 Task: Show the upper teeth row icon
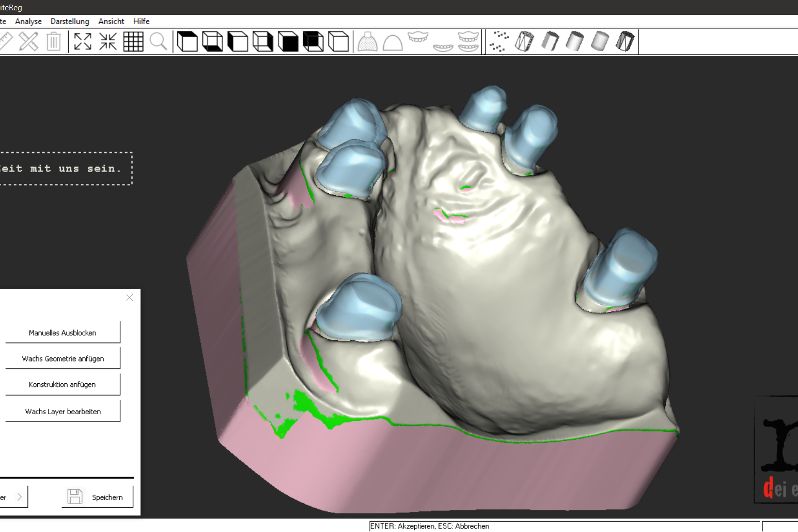pyautogui.click(x=418, y=37)
